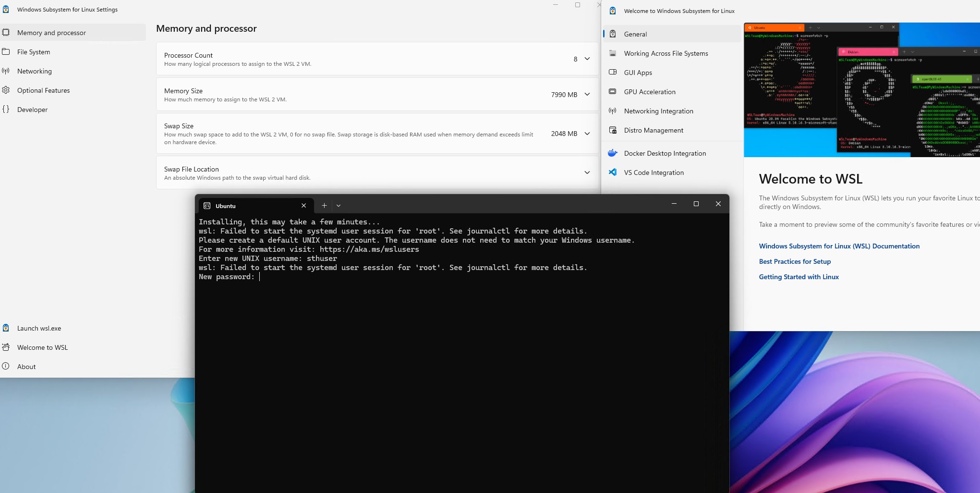This screenshot has height=493, width=980.
Task: Launch wsl.exe from the sidebar
Action: click(73, 328)
